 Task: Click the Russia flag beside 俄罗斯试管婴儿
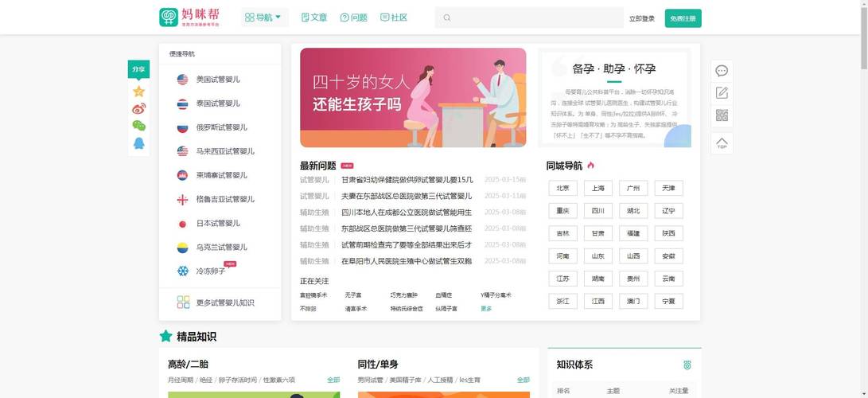pos(183,127)
